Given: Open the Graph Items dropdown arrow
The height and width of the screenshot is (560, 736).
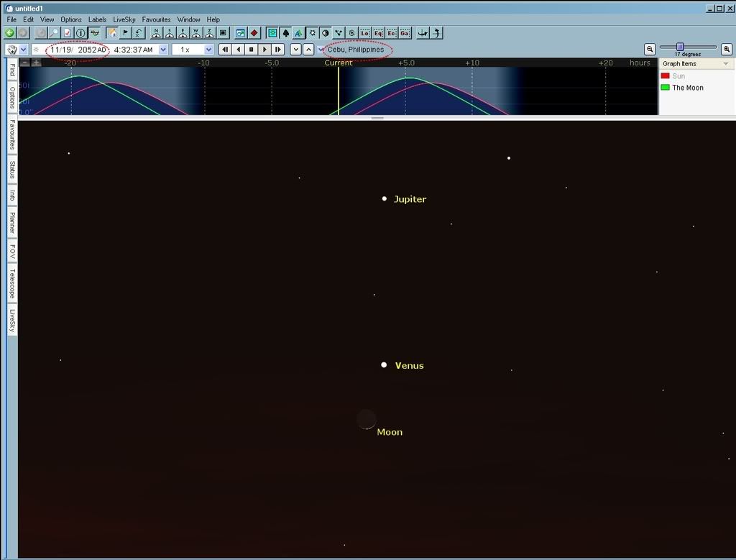Looking at the screenshot, I should 726,63.
